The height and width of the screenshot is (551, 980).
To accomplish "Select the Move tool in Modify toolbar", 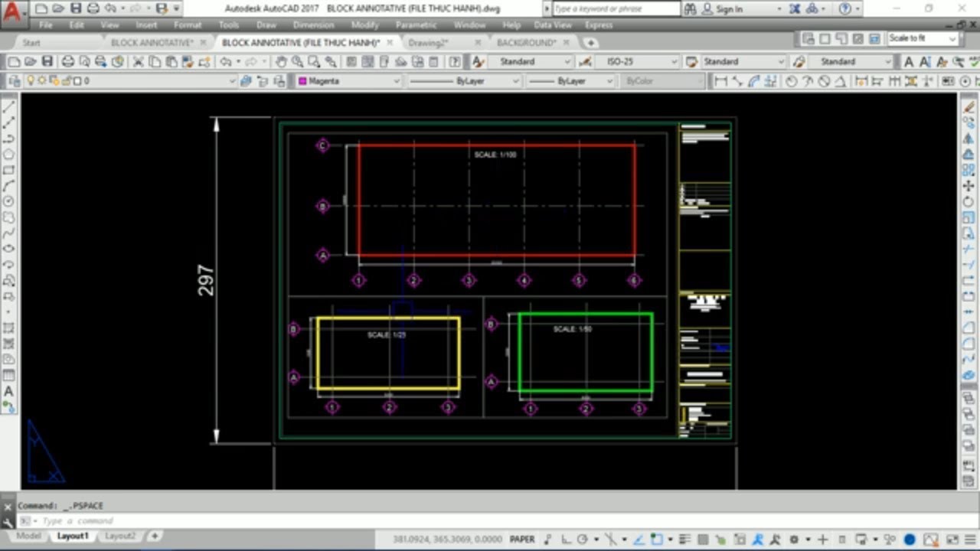I will (969, 186).
